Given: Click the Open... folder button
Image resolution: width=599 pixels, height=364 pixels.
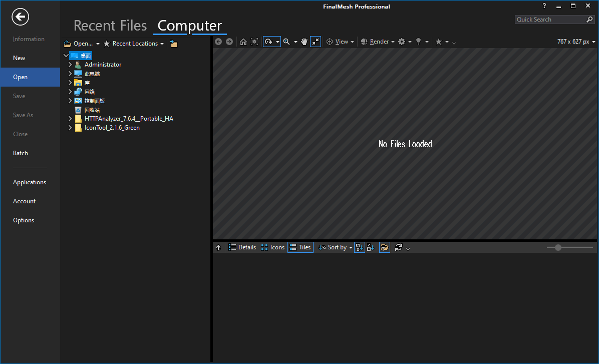Looking at the screenshot, I should click(x=78, y=44).
